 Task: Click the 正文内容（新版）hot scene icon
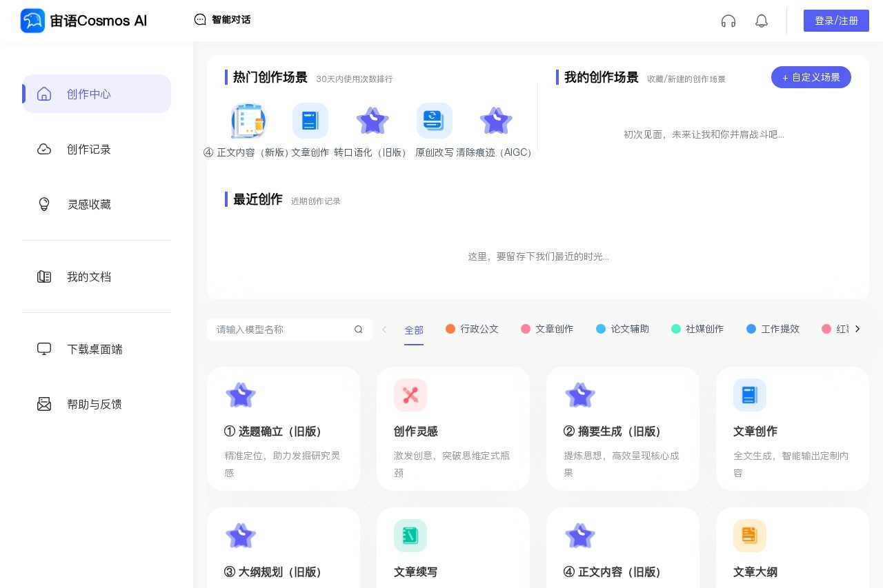[248, 121]
